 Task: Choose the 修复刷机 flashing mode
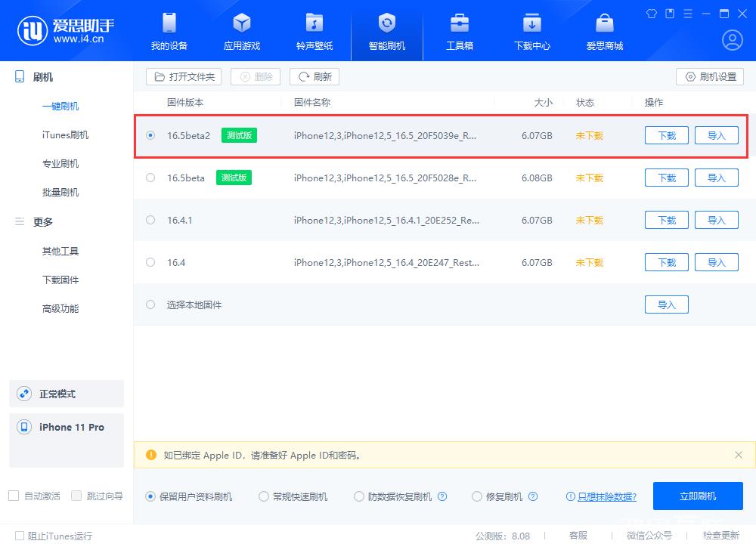[476, 496]
